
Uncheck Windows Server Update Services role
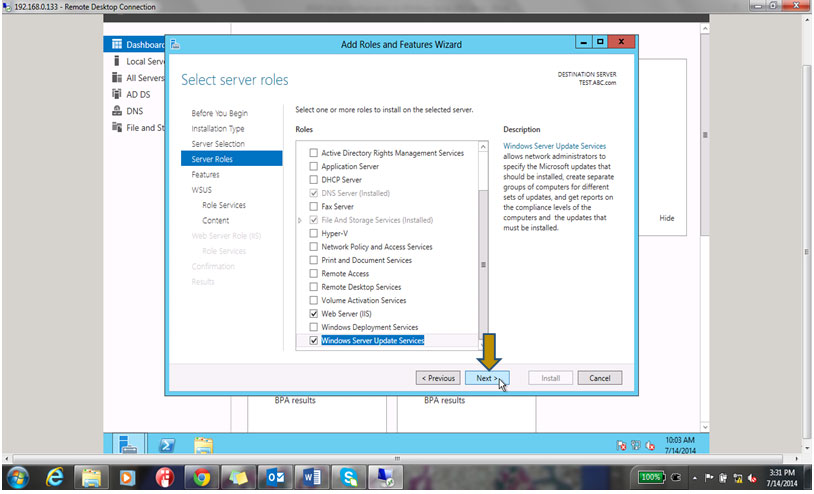(x=314, y=341)
